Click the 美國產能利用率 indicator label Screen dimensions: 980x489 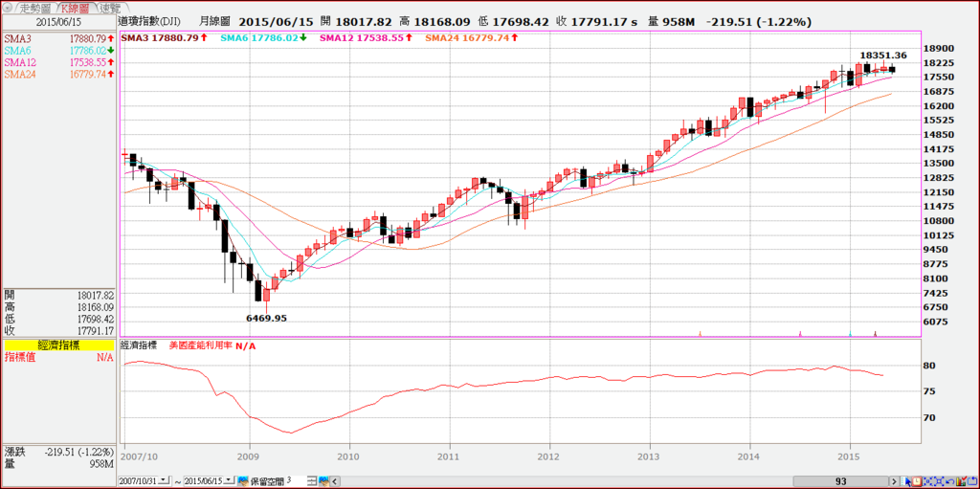click(x=201, y=345)
